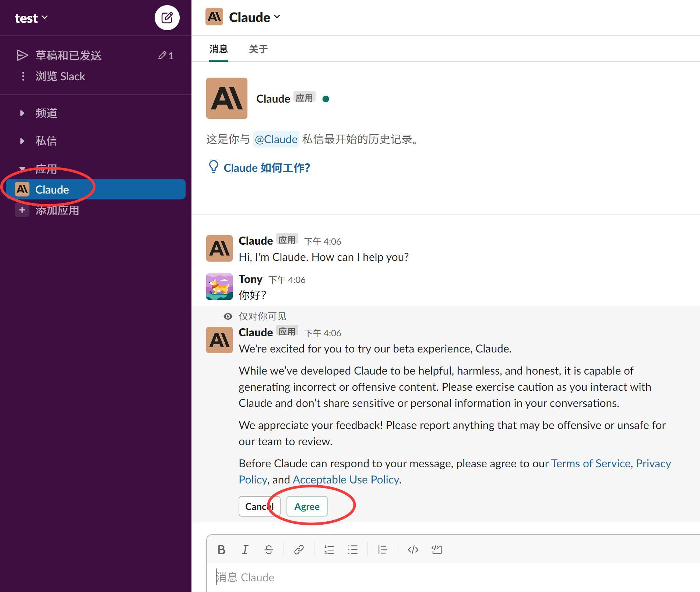Click the lightbulb icon beside Claude 如何工作
The image size is (700, 592).
tap(214, 167)
